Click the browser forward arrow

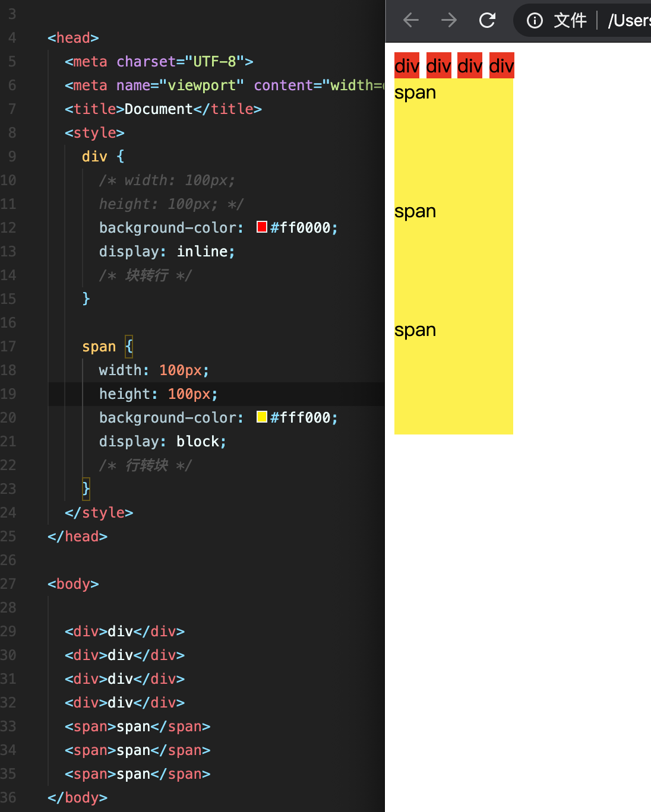(449, 21)
